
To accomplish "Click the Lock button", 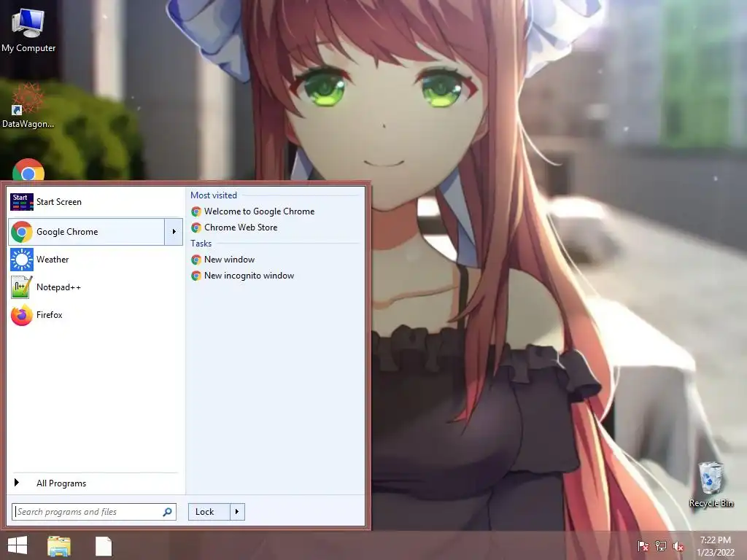I will [209, 512].
